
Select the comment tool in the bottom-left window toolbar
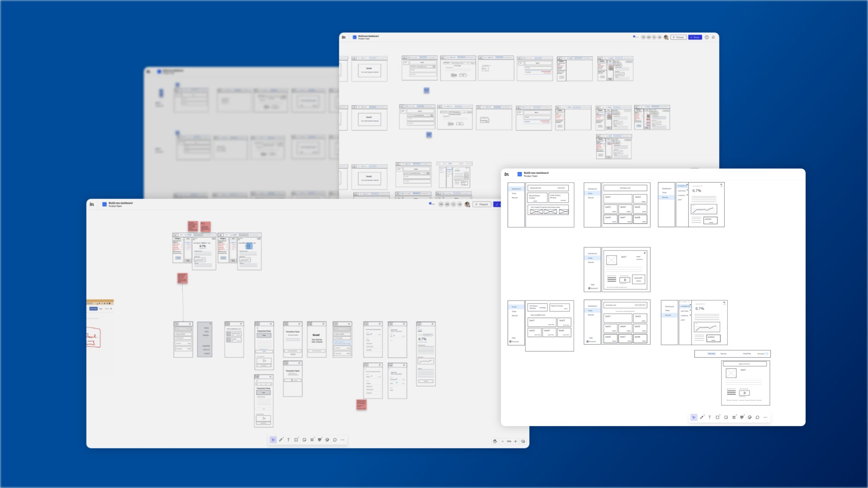(x=335, y=440)
